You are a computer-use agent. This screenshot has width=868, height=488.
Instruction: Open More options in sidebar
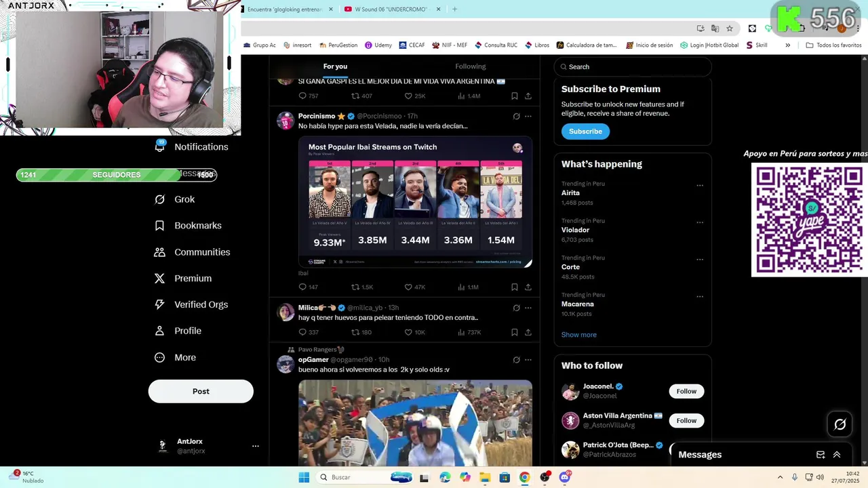click(175, 357)
